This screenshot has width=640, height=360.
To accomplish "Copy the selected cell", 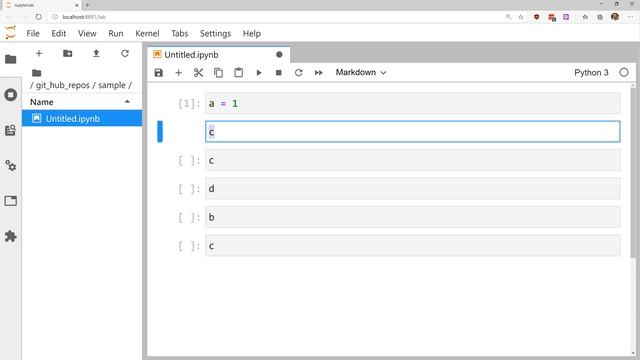I will 218,73.
